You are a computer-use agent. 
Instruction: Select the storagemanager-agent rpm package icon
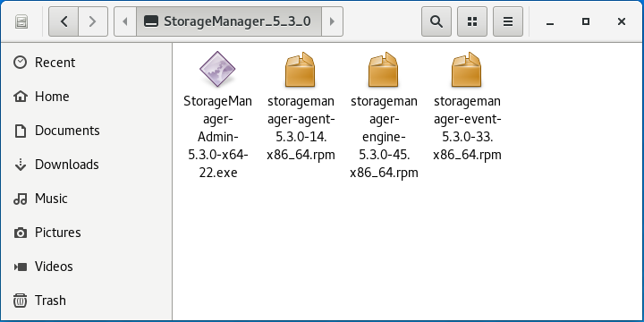301,69
